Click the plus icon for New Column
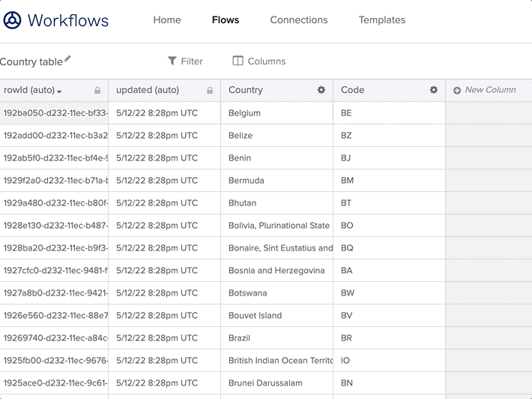The height and width of the screenshot is (399, 532). coord(457,91)
